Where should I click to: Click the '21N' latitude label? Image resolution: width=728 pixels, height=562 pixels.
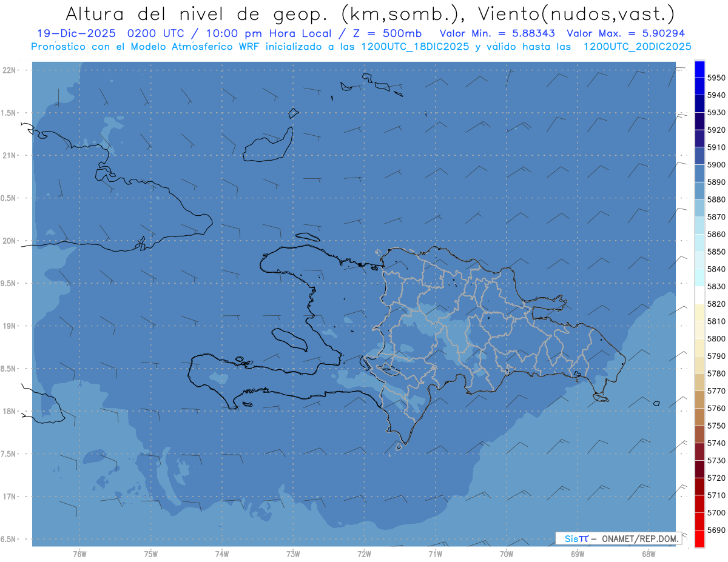[10, 156]
